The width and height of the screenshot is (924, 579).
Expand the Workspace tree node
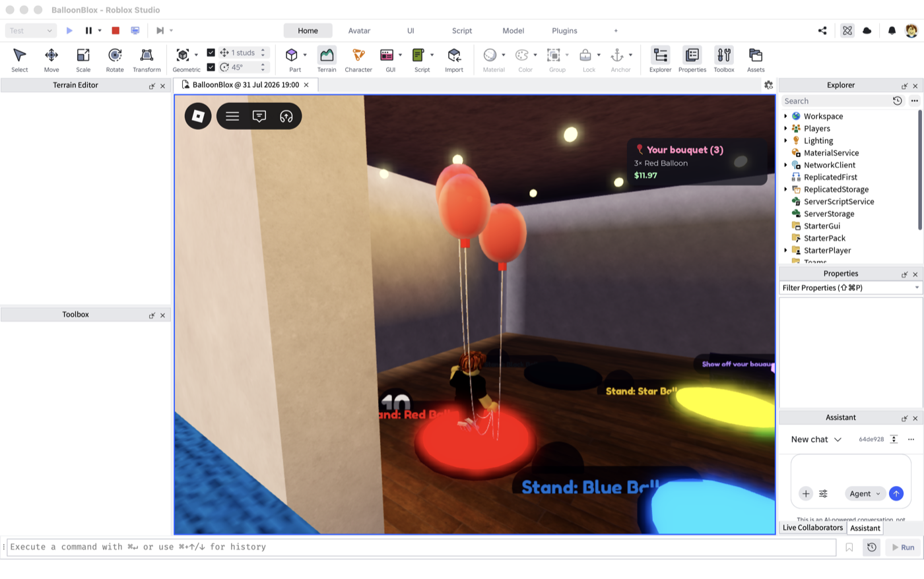[785, 116]
